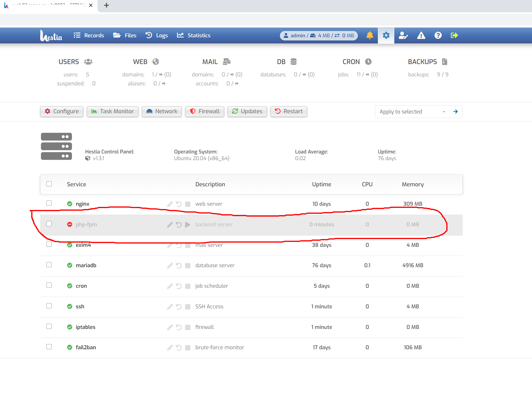Viewport: 532px width, 406px height.
Task: Open the edit user profile icon
Action: coord(403,35)
